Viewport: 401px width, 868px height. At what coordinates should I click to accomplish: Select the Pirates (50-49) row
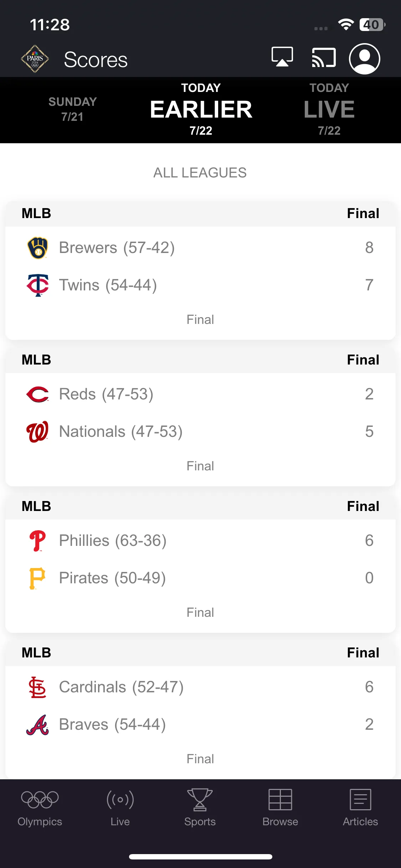(200, 578)
